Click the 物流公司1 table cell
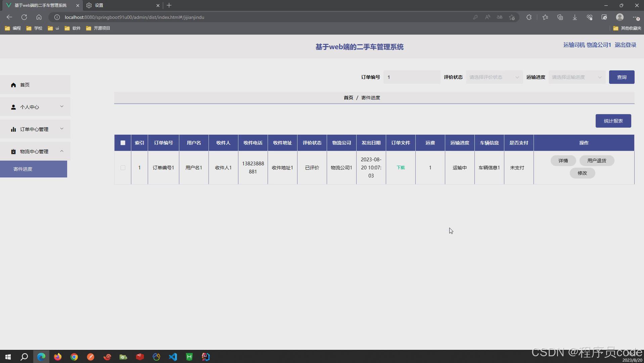 (x=341, y=168)
